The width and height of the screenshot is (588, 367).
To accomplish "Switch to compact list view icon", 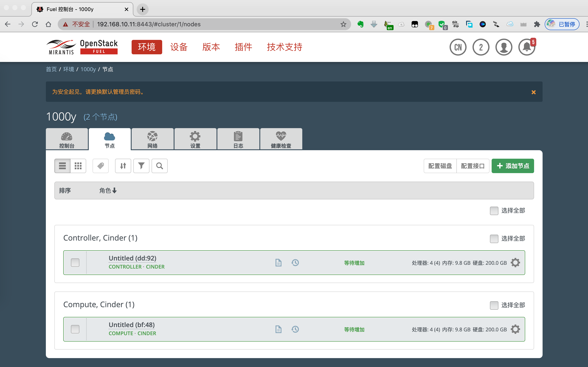I will tap(62, 166).
